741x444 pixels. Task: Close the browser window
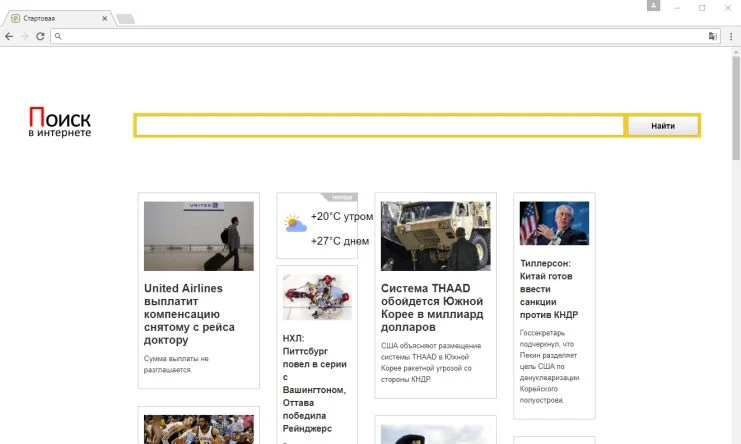tap(728, 8)
